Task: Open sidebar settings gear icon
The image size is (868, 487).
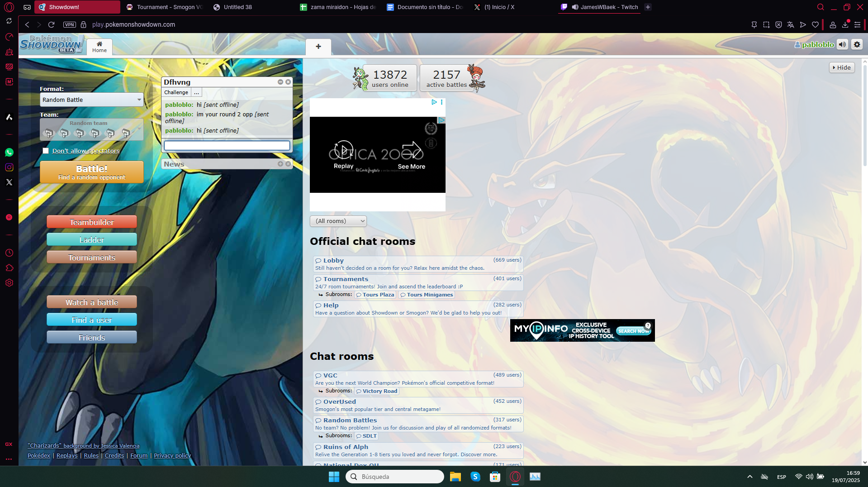Action: pos(9,283)
